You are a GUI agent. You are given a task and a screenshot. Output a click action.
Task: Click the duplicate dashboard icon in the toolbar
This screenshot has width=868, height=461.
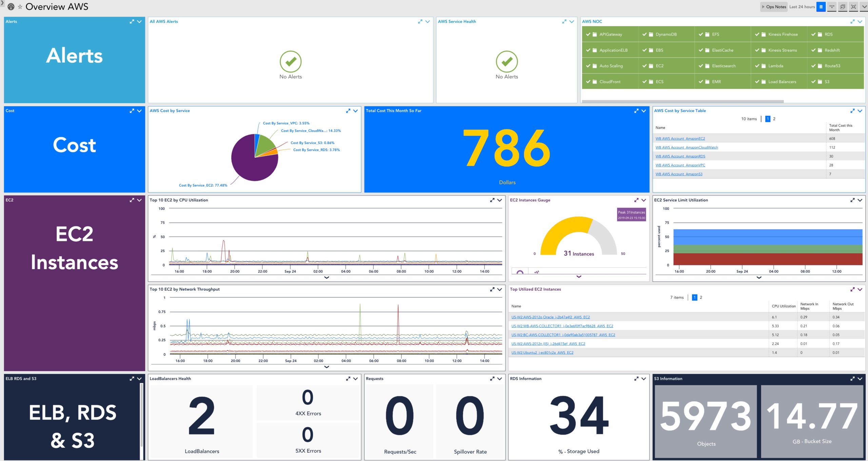pos(843,7)
